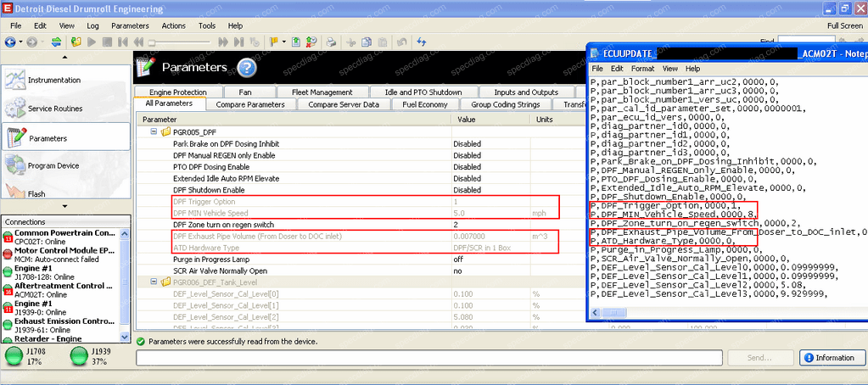Viewport: 868px width, 385px height.
Task: Open the Format menu in Notepad
Action: pos(642,69)
